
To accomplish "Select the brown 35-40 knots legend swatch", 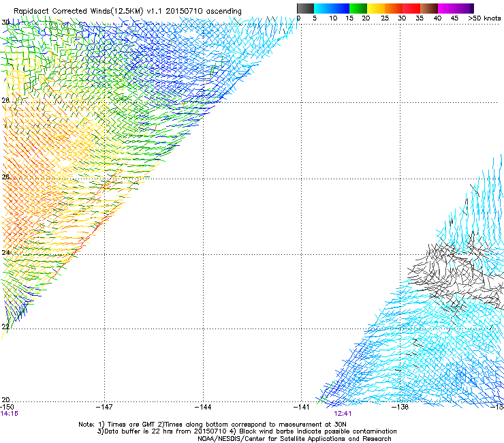I will pos(429,8).
